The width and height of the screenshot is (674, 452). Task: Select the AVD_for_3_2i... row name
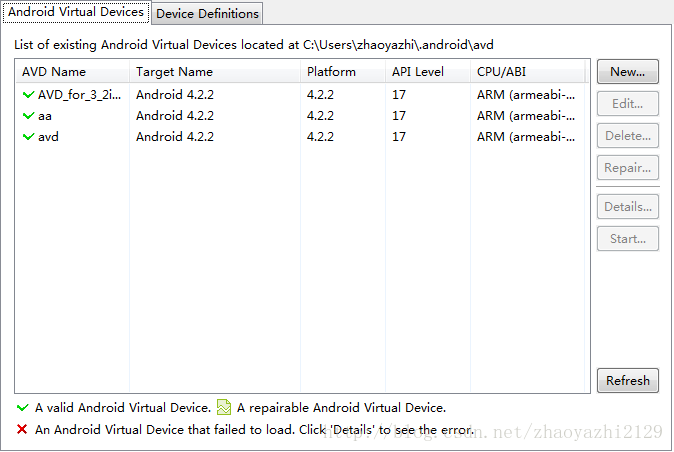pos(80,95)
